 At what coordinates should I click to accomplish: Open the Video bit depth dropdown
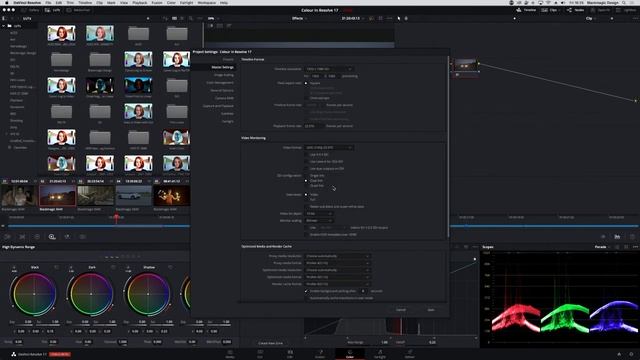pos(319,213)
